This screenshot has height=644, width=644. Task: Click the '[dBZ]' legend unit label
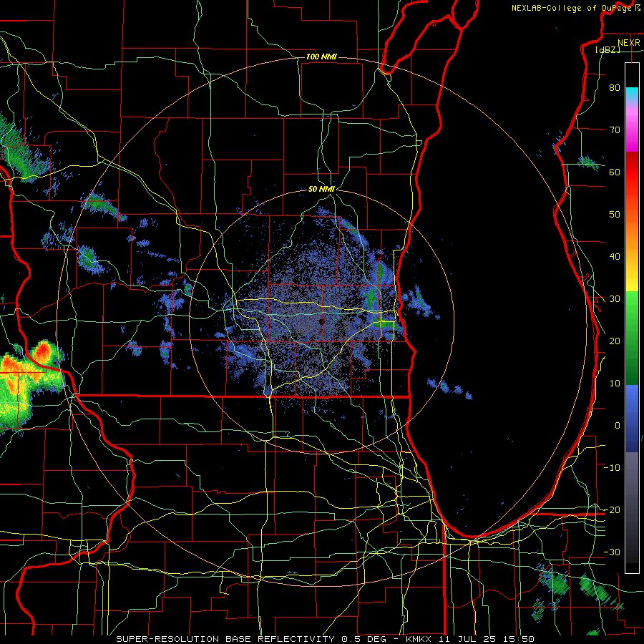click(608, 50)
